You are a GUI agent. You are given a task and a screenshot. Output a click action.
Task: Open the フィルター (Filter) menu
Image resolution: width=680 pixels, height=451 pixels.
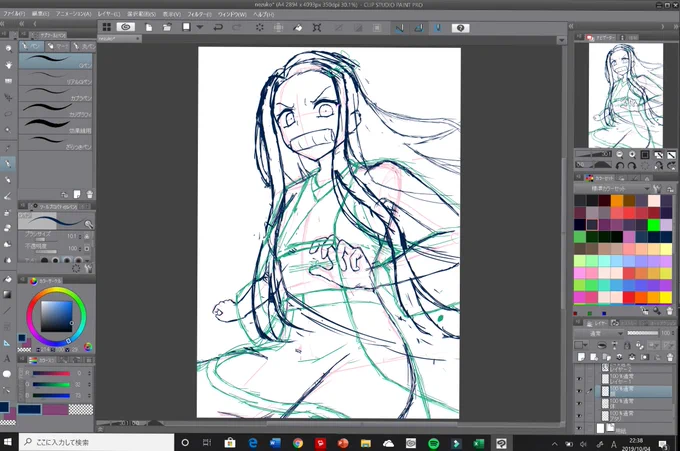pyautogui.click(x=199, y=14)
